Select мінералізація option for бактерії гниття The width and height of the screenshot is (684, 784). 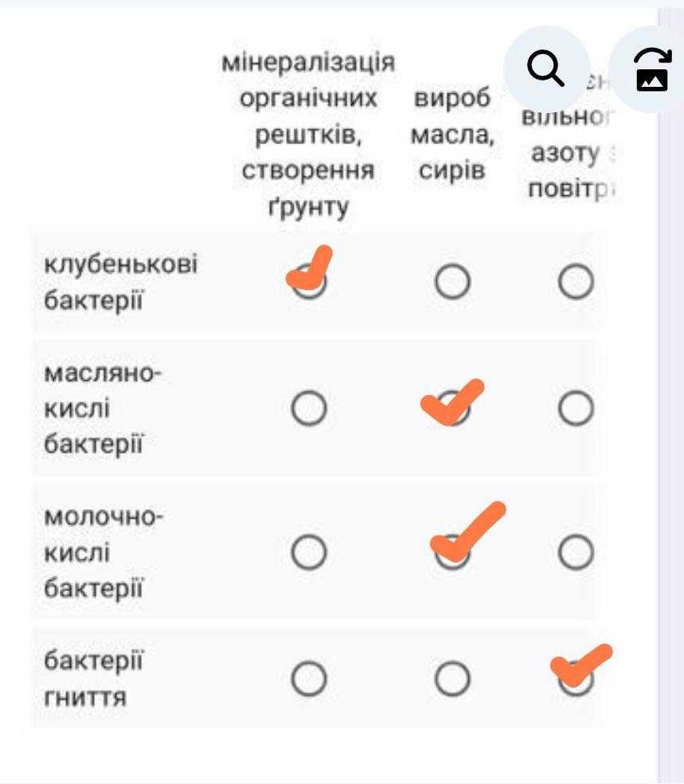coord(309,679)
